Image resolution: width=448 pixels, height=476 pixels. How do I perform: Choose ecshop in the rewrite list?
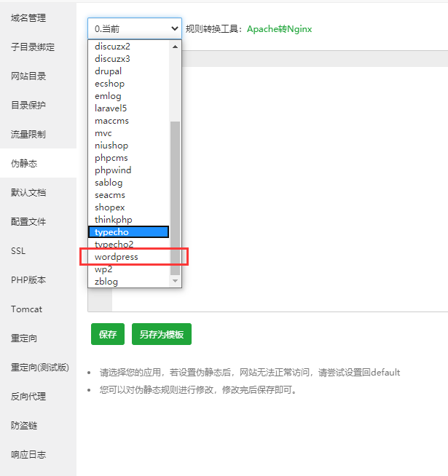pos(128,84)
